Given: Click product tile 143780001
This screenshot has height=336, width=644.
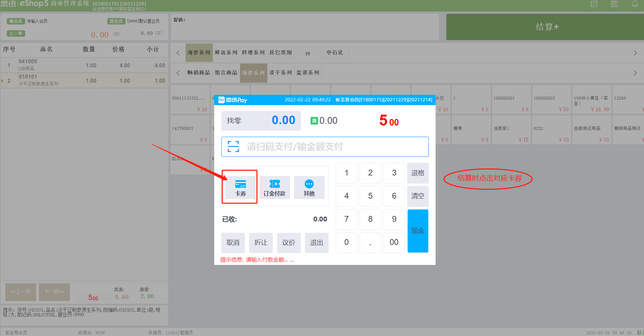Looking at the screenshot, I should (190, 130).
